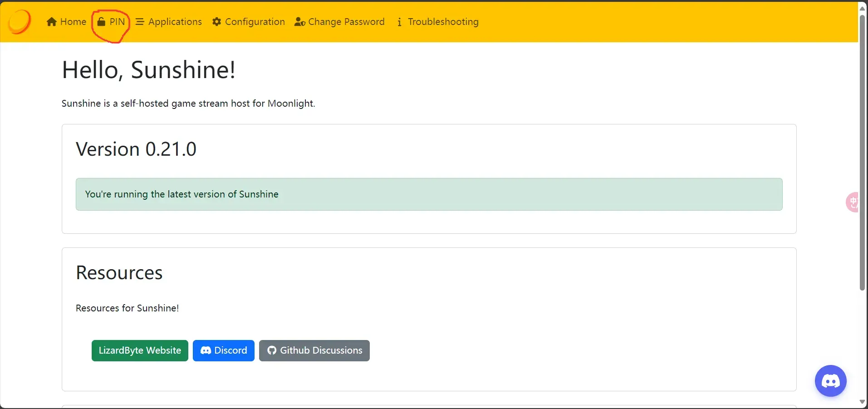Open the PIN menu item

pos(111,22)
